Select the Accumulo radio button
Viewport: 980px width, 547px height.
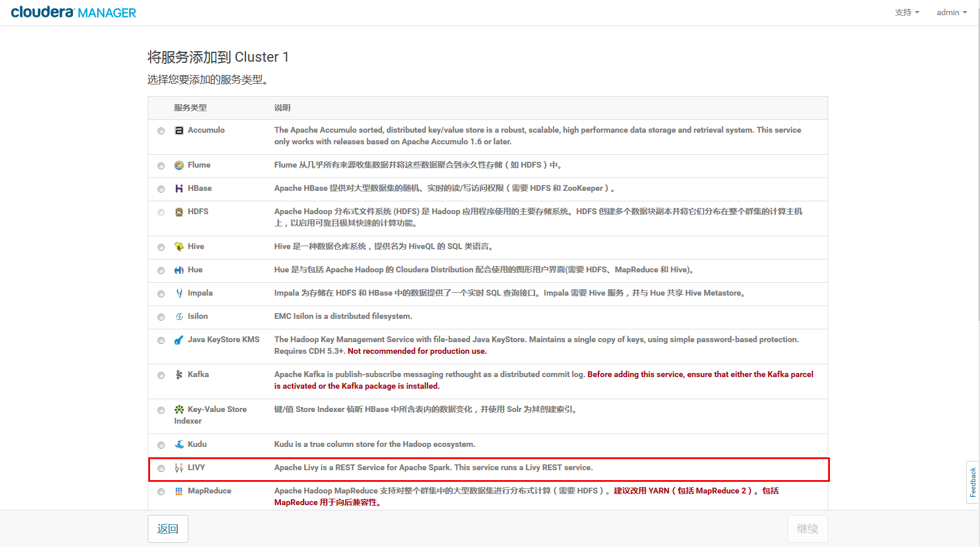161,131
